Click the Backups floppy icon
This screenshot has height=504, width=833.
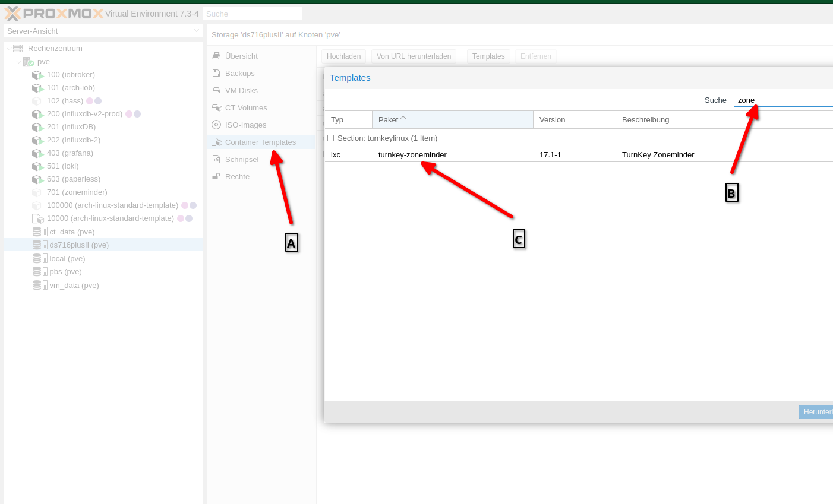click(x=216, y=73)
